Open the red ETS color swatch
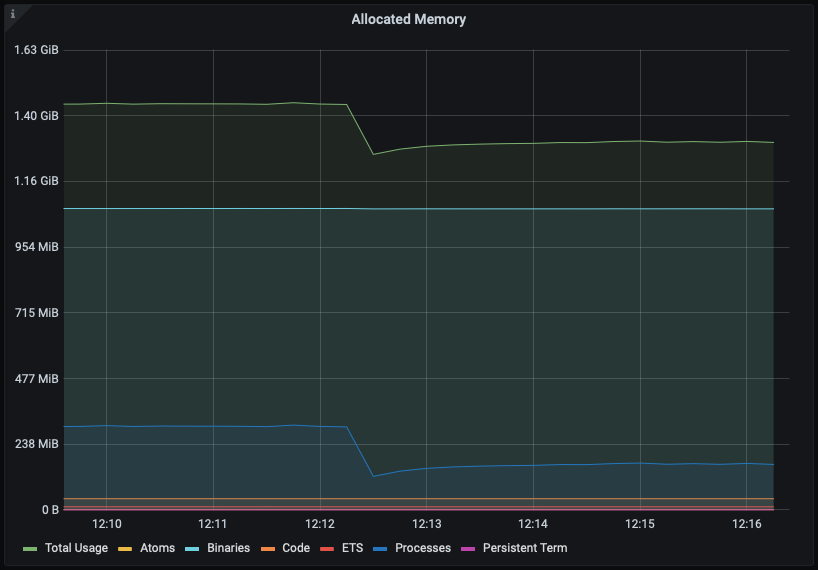The width and height of the screenshot is (818, 570). [x=327, y=549]
